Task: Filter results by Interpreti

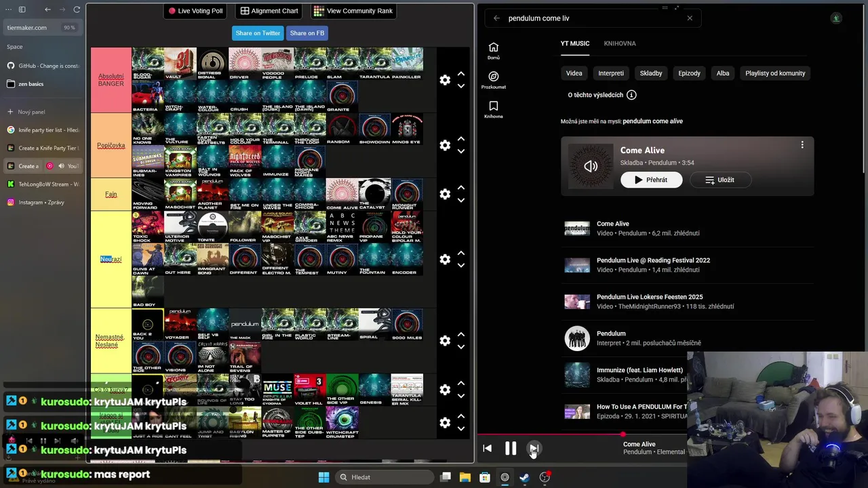Action: [611, 73]
